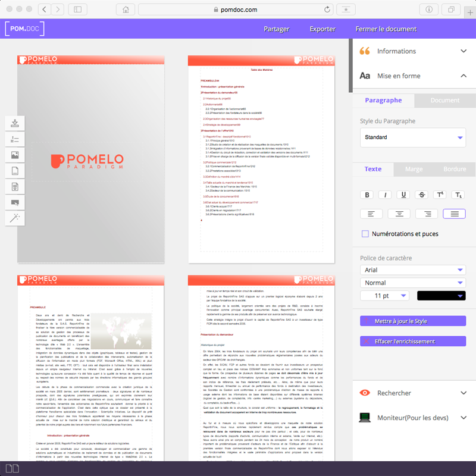The height and width of the screenshot is (476, 476).
Task: Open the Arial font dropdown
Action: 413,270
